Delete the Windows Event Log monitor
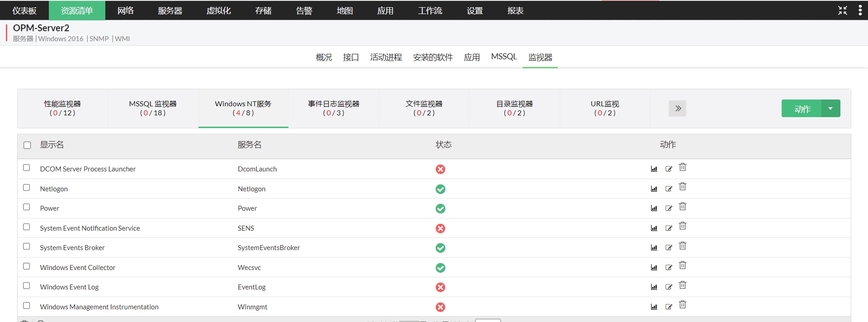The width and height of the screenshot is (868, 322). (x=683, y=285)
